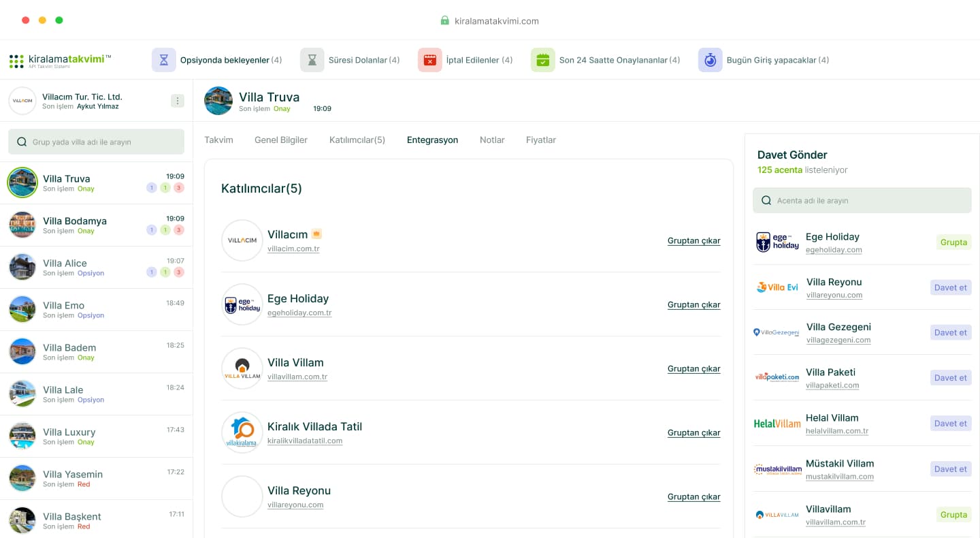Click the Acenta adı search field

(862, 201)
